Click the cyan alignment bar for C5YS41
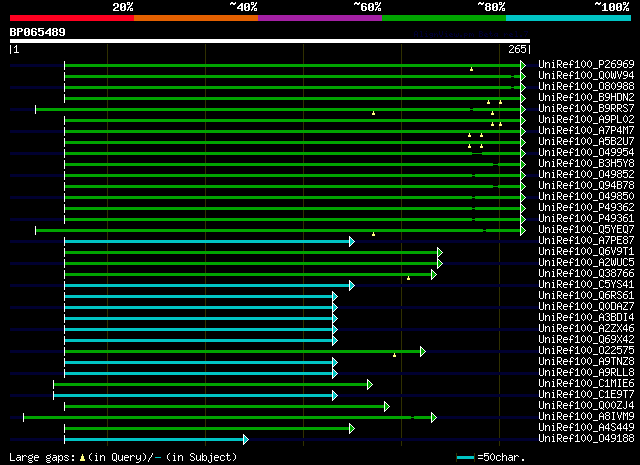 [207, 285]
